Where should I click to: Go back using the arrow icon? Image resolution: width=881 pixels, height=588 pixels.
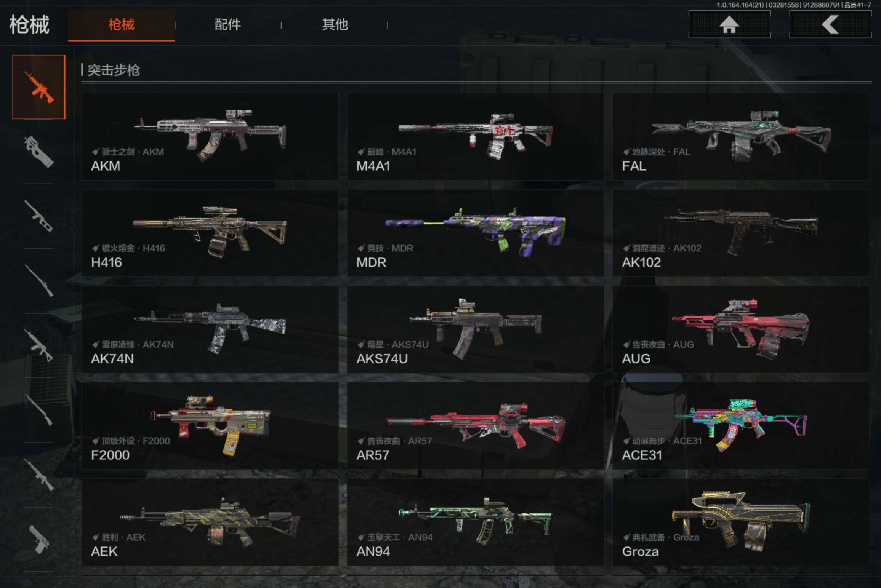830,25
